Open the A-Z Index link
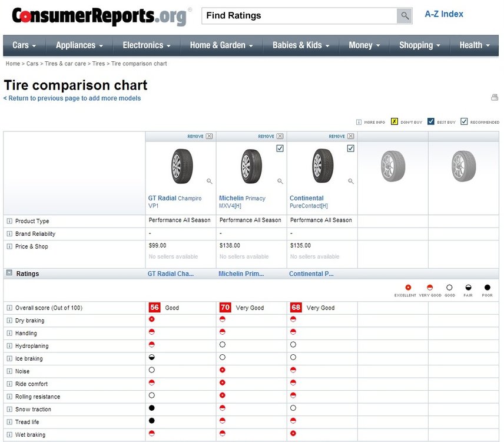This screenshot has height=442, width=504. 444,14
